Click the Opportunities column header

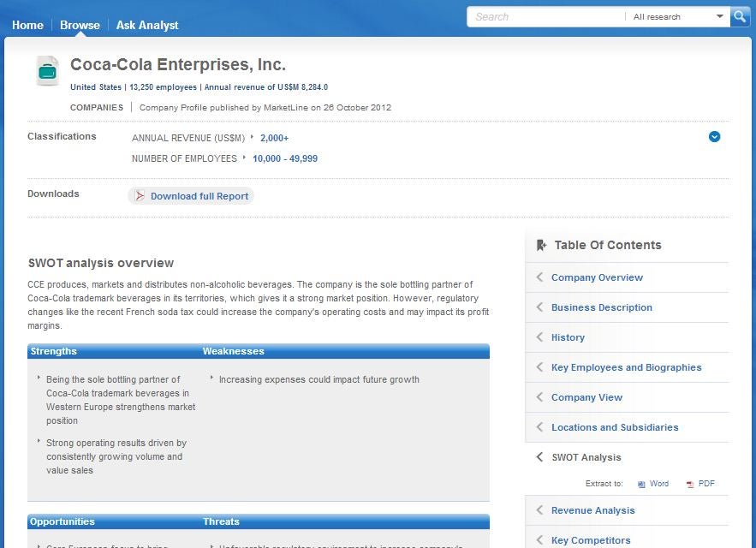coord(63,521)
